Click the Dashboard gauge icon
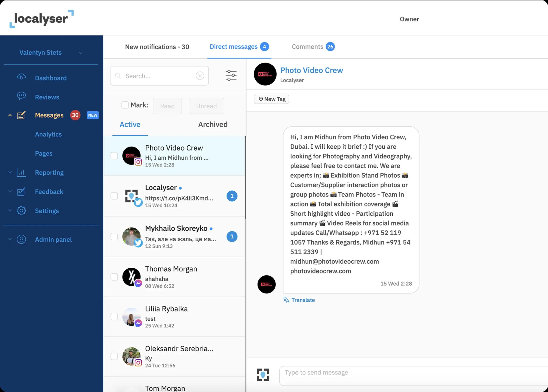Image resolution: width=548 pixels, height=392 pixels. 21,77
